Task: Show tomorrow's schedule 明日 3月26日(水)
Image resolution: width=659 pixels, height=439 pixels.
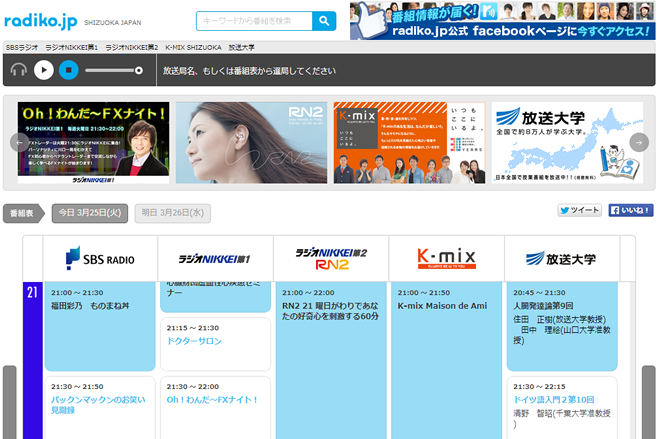Action: [173, 213]
